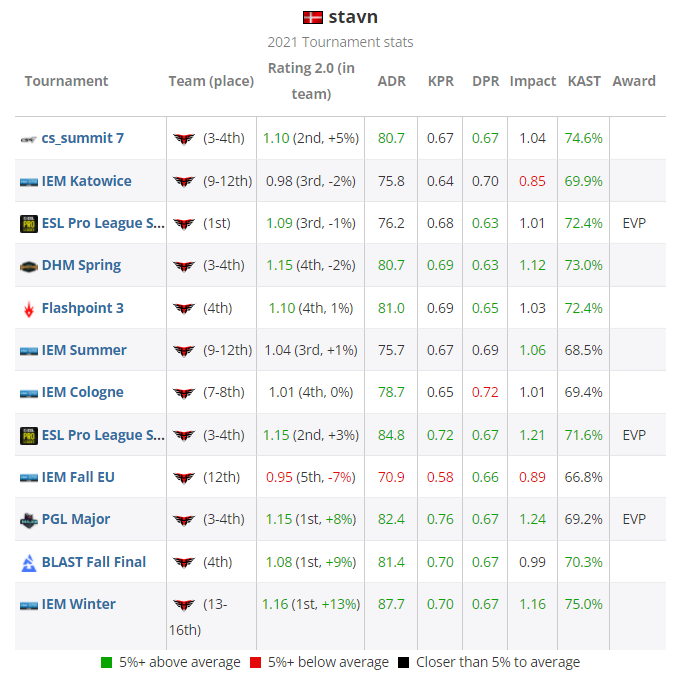Click the IEM Katowice tournament logo

click(29, 182)
